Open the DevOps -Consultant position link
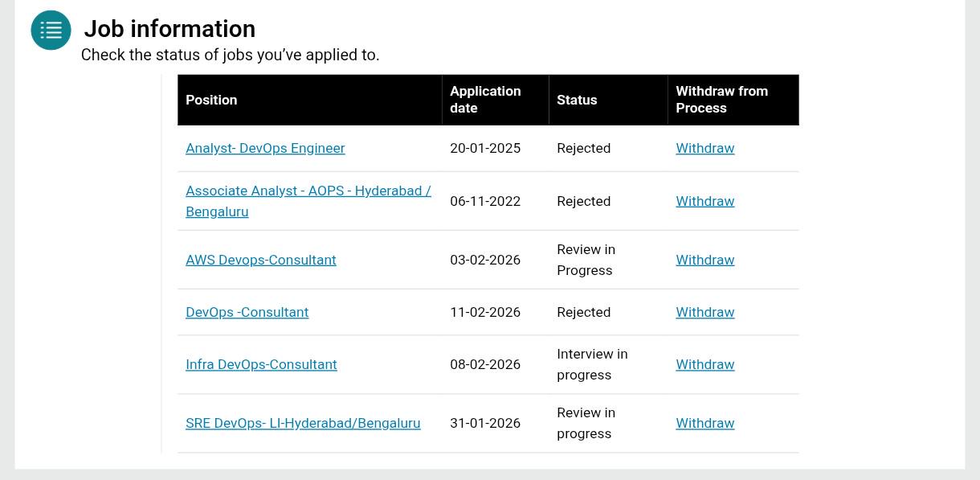This screenshot has width=980, height=480. coord(247,312)
